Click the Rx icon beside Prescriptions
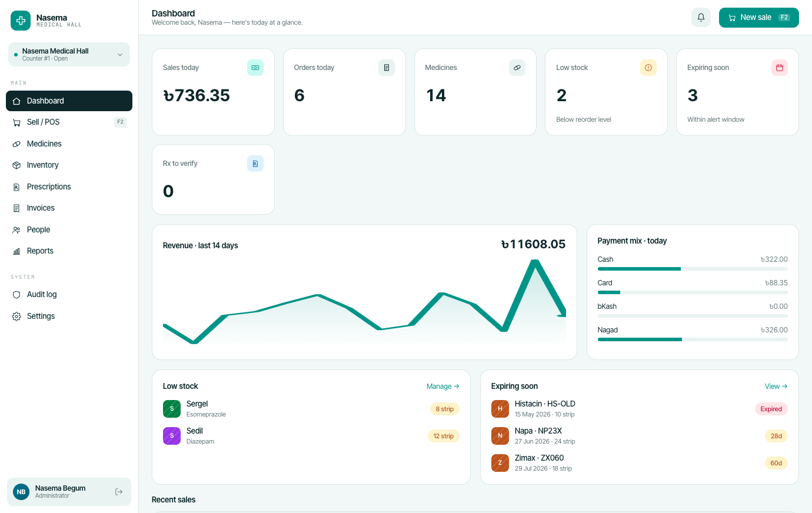The width and height of the screenshot is (812, 513). coord(16,187)
